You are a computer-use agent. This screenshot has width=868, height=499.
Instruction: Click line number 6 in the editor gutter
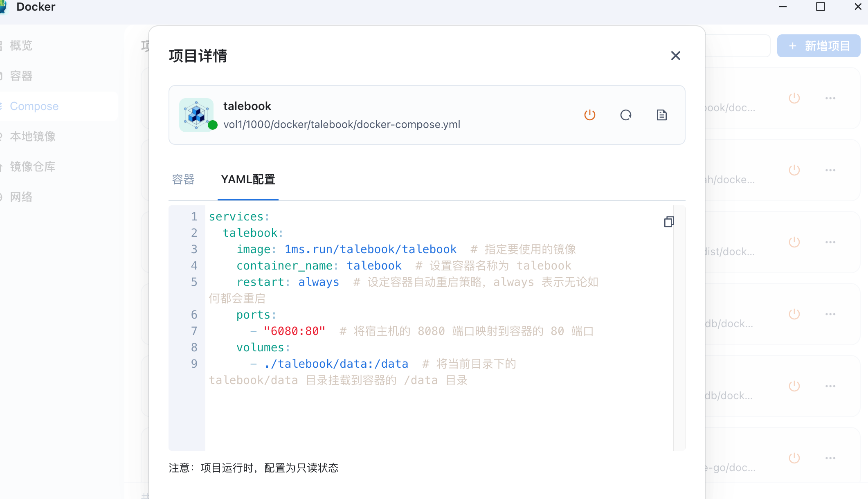[x=194, y=315]
